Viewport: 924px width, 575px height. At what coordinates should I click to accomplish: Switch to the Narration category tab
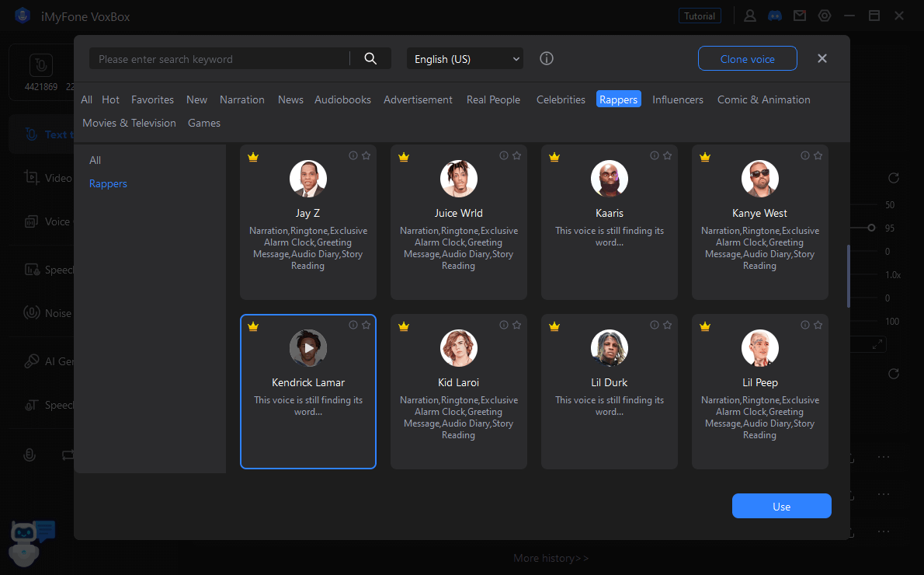[x=242, y=99]
